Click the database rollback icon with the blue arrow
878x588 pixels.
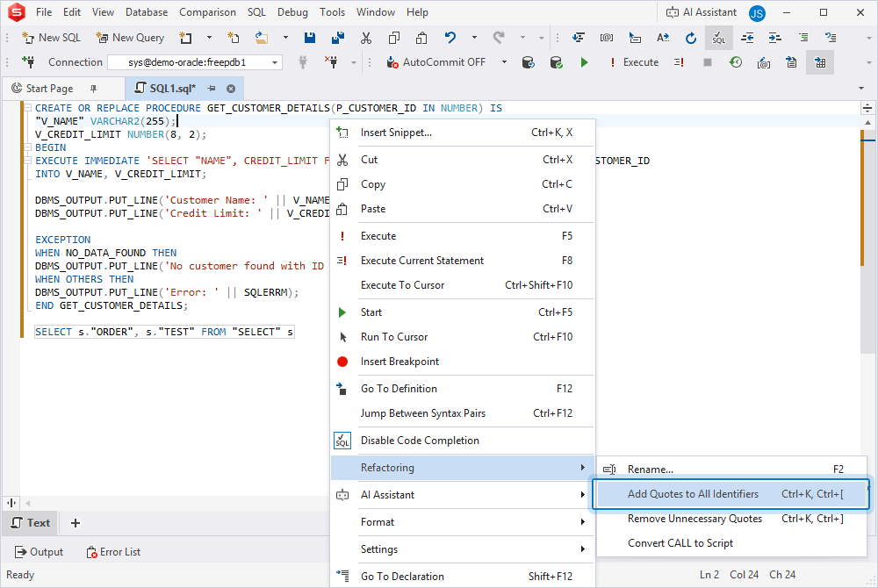point(528,62)
